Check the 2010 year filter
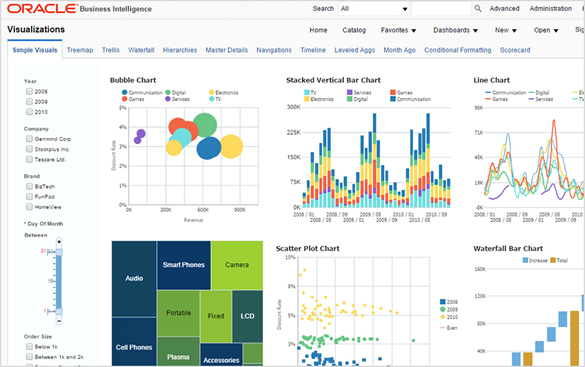This screenshot has width=585, height=367. point(29,112)
